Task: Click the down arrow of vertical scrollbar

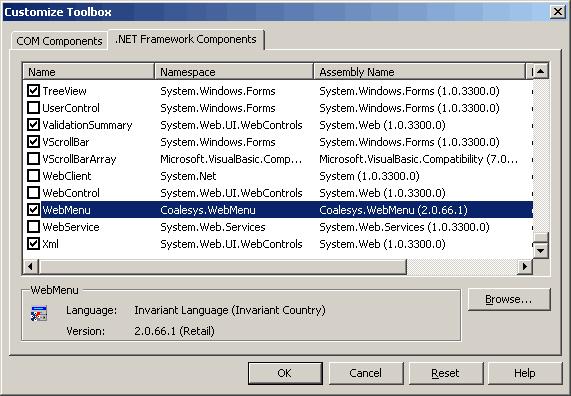Action: coord(541,250)
